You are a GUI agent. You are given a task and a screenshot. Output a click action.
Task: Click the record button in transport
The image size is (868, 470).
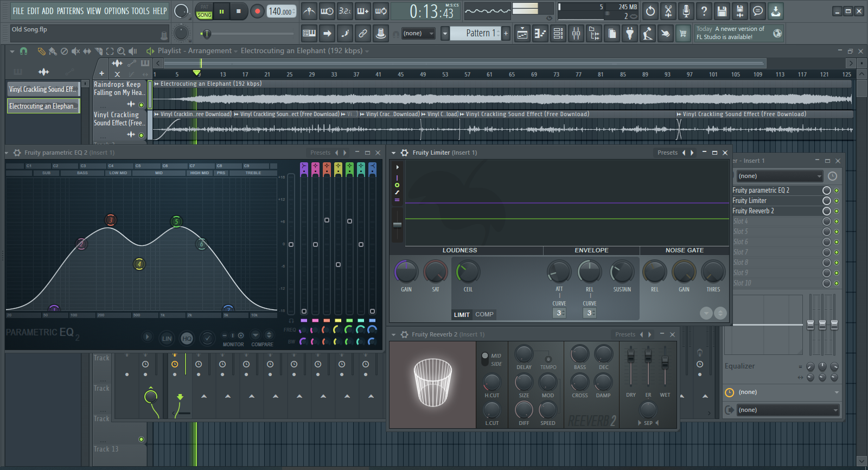pos(257,11)
